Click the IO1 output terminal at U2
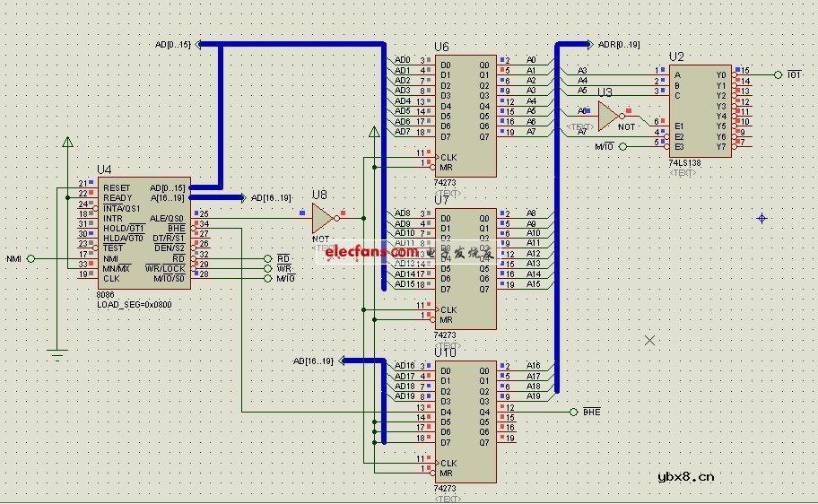The height and width of the screenshot is (504, 818). click(x=779, y=74)
